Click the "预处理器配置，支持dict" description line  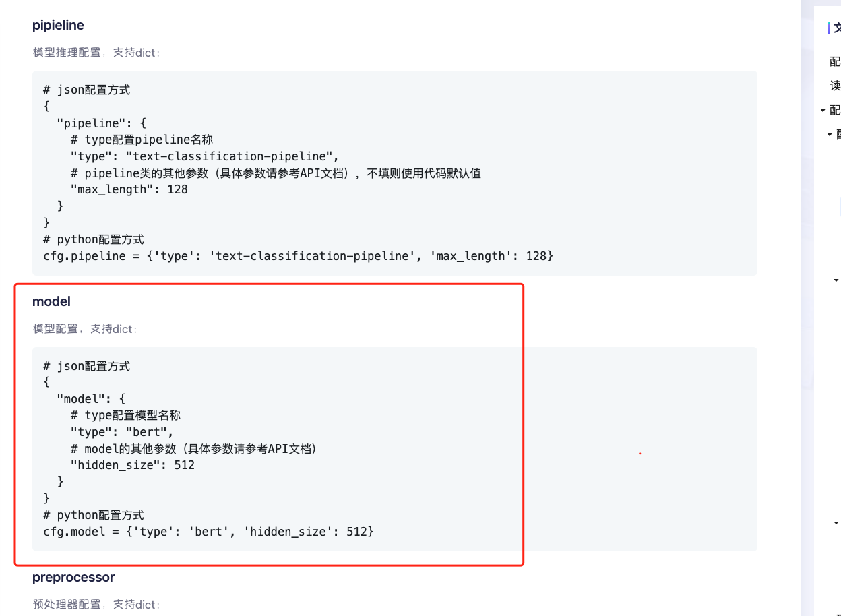[96, 605]
